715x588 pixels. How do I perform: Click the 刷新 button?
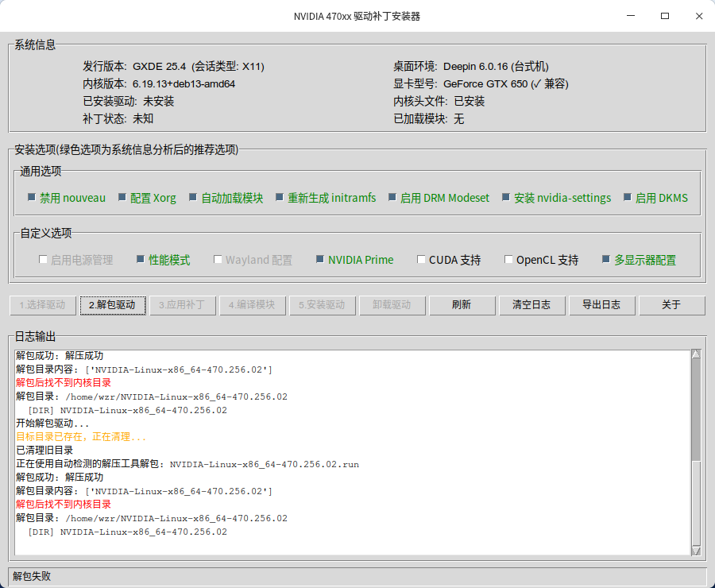(462, 305)
